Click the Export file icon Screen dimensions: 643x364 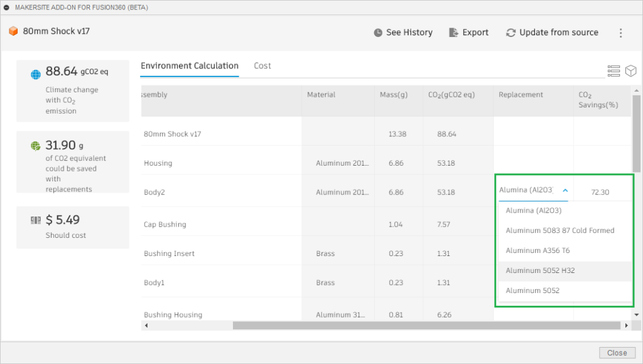click(453, 33)
